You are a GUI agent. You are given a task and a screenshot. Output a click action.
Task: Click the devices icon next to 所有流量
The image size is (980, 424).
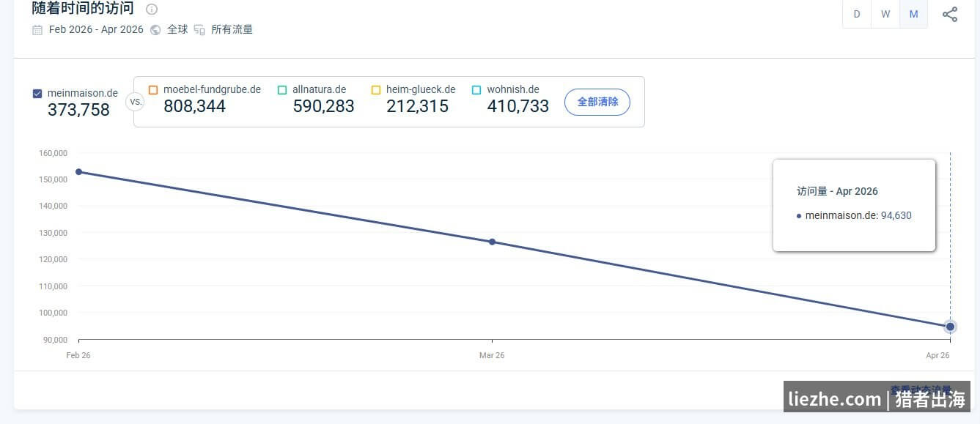pos(199,30)
